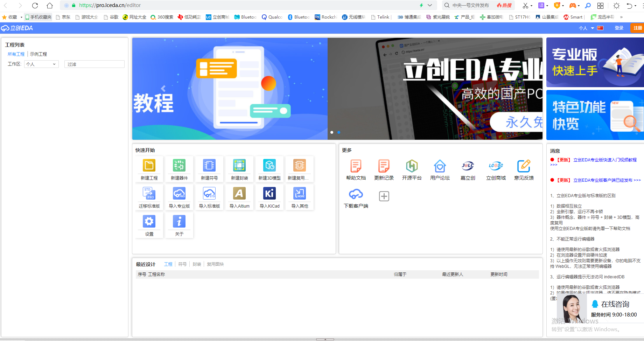
Task: Click the browser home icon
Action: pos(50,5)
